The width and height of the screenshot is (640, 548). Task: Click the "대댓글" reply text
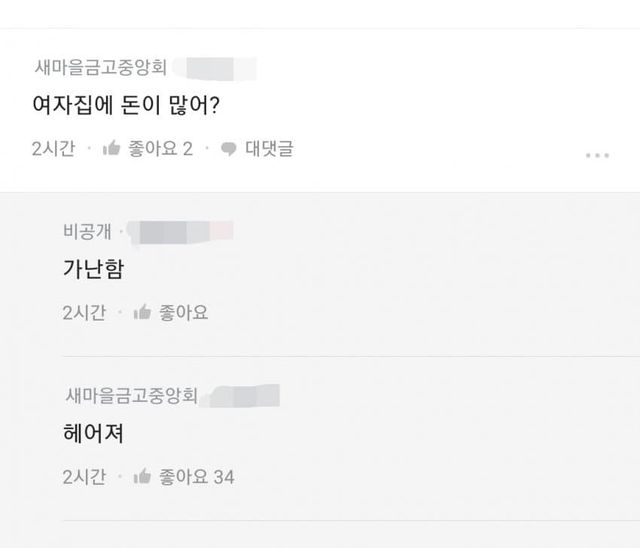(x=269, y=149)
